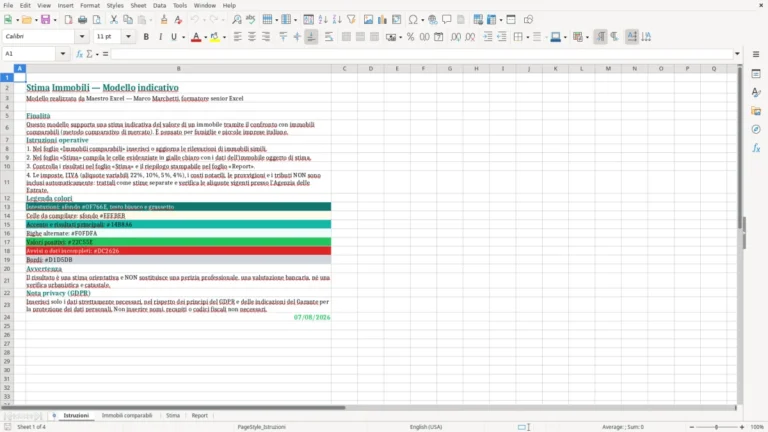
Task: Click the Insert Image icon
Action: tap(368, 20)
